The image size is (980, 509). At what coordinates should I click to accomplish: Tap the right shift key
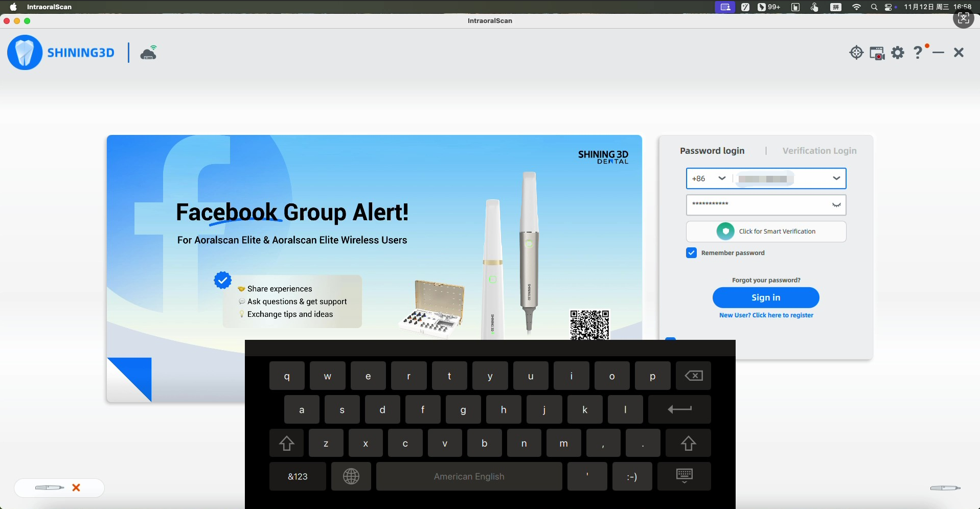(x=688, y=443)
